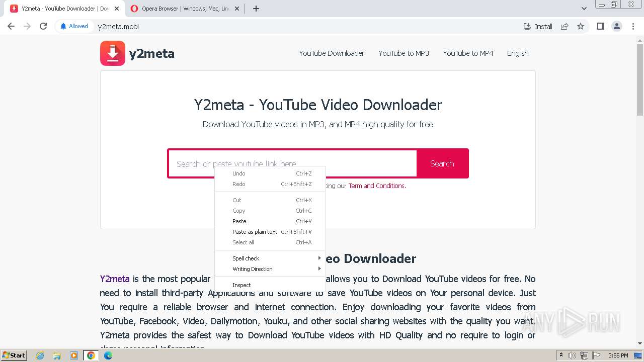
Task: Open notifications Allowed bell indicator
Action: click(x=74, y=26)
